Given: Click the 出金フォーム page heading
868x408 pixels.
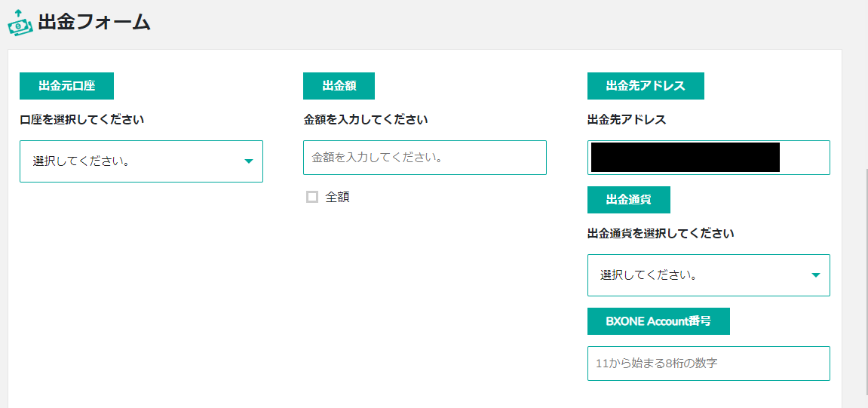Looking at the screenshot, I should pyautogui.click(x=94, y=23).
